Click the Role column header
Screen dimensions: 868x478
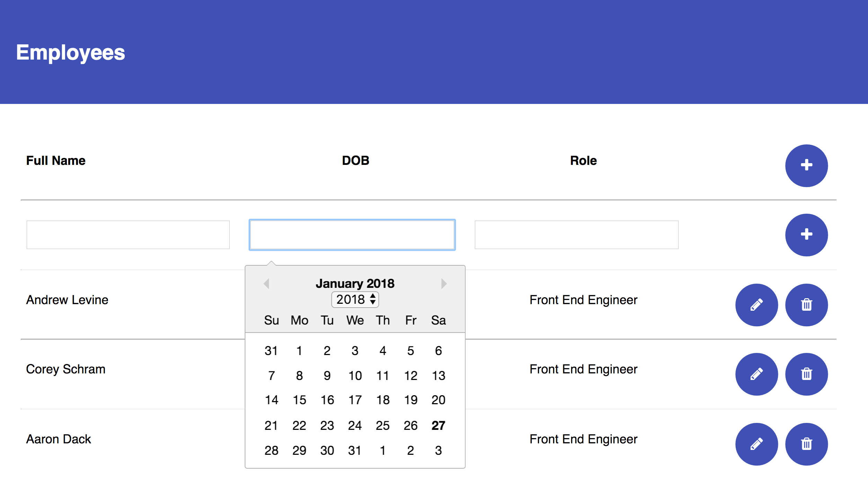[584, 160]
